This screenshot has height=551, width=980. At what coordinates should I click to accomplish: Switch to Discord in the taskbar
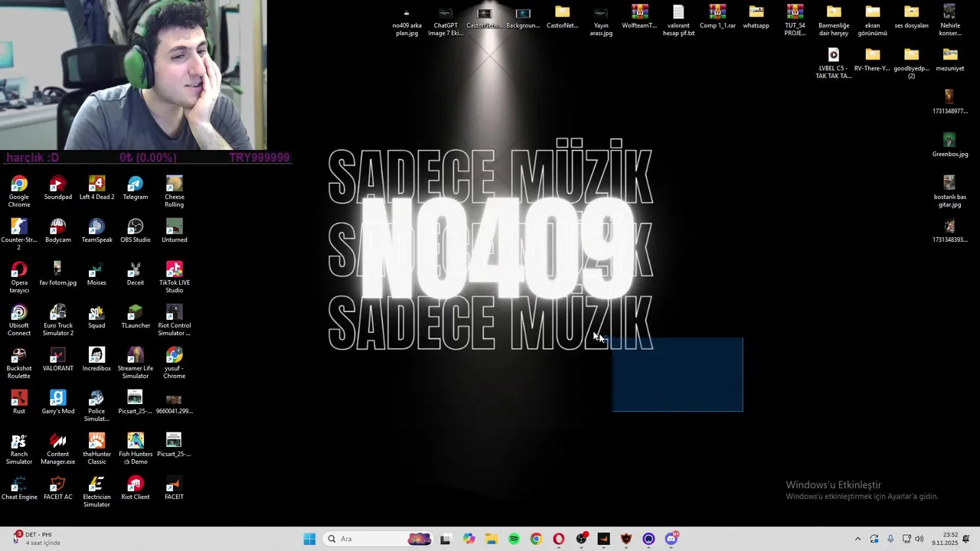(x=671, y=539)
